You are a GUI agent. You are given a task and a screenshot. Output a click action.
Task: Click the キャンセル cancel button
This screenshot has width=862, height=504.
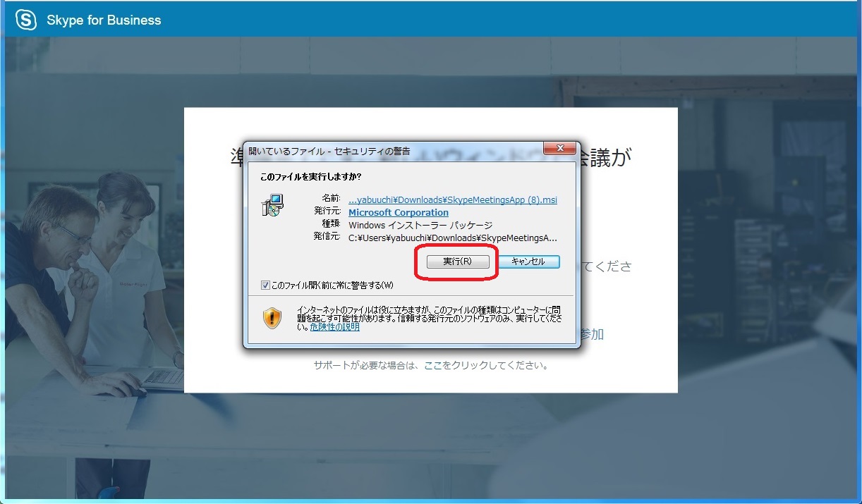point(528,262)
